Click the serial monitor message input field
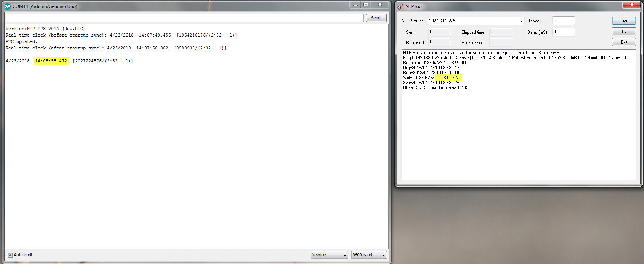This screenshot has height=264, width=644. click(x=185, y=18)
